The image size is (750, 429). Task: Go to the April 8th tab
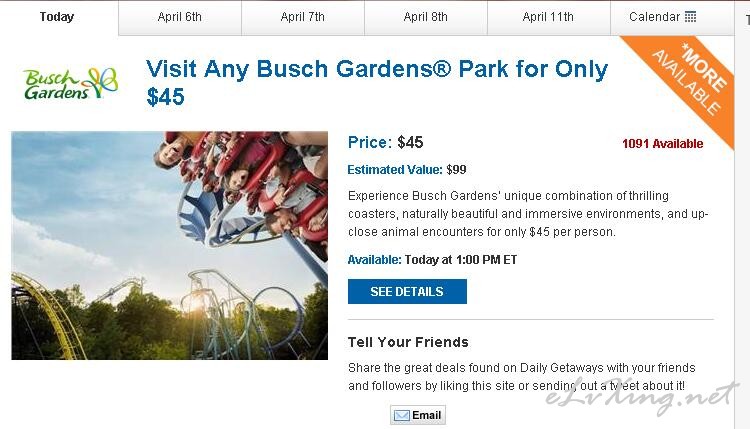click(426, 17)
